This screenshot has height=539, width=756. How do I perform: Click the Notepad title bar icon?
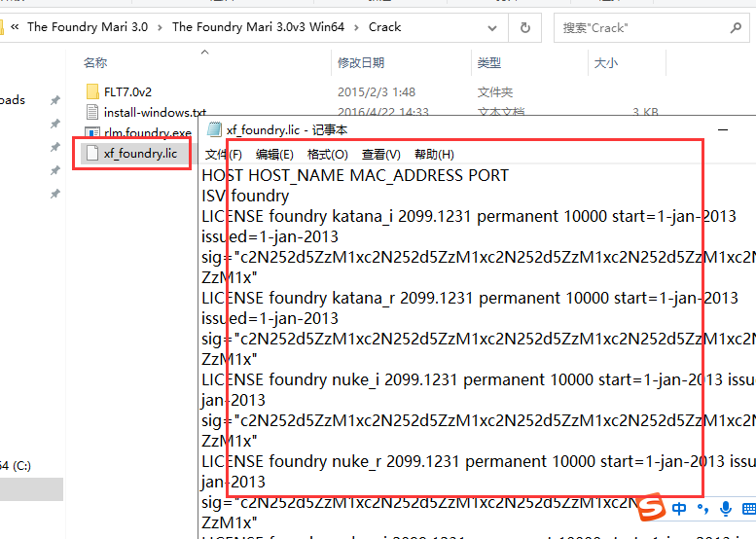pos(214,129)
